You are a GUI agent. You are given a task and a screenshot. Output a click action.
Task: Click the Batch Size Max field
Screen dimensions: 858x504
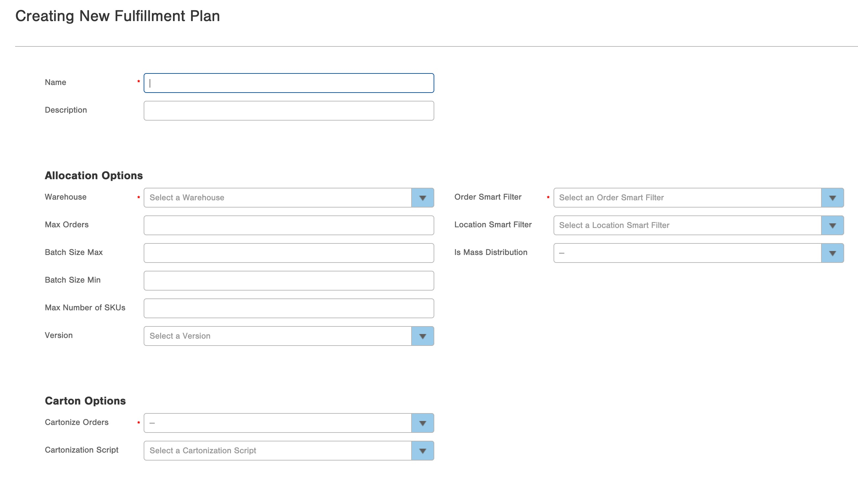tap(288, 253)
